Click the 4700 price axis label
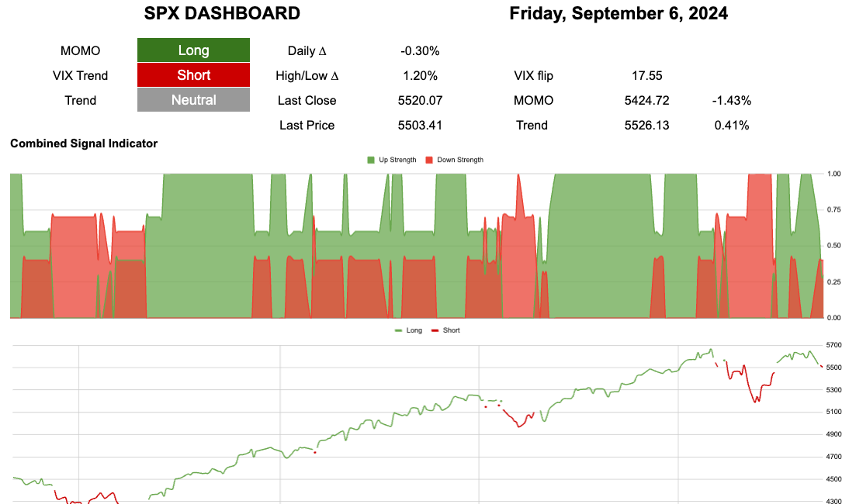The image size is (849, 504). pyautogui.click(x=833, y=457)
